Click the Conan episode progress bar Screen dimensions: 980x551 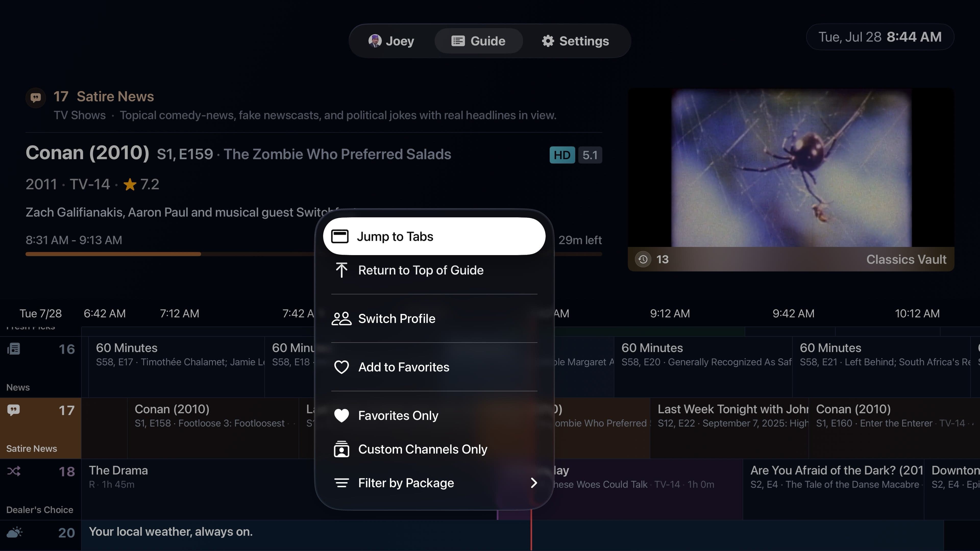tap(313, 254)
